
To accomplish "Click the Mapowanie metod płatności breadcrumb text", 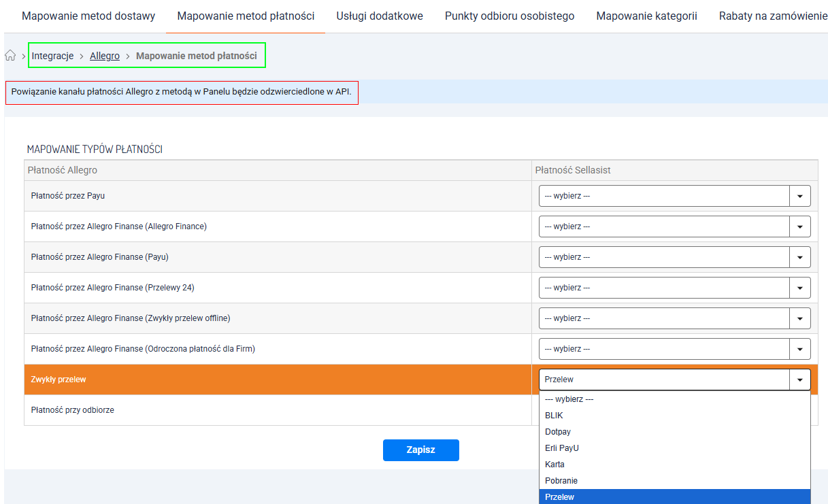I will pos(197,56).
